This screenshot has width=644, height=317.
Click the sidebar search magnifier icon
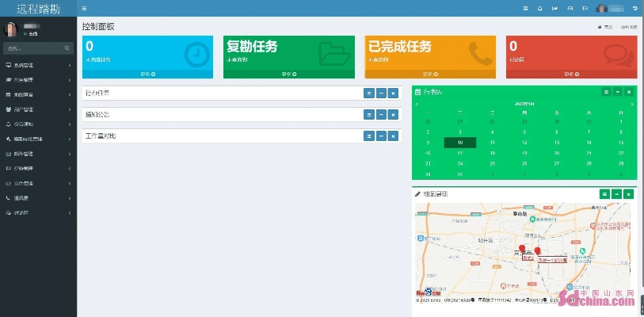tap(67, 48)
